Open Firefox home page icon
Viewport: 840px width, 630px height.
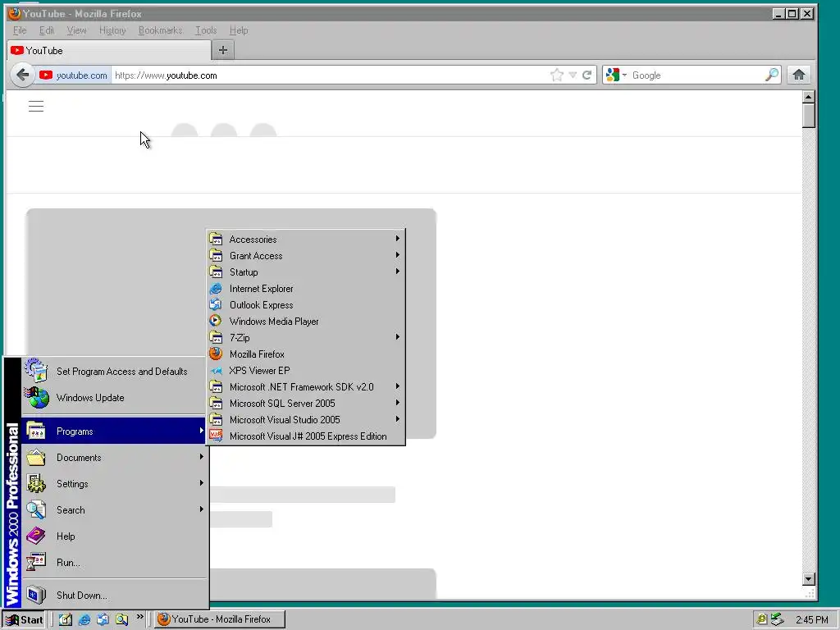tap(799, 75)
